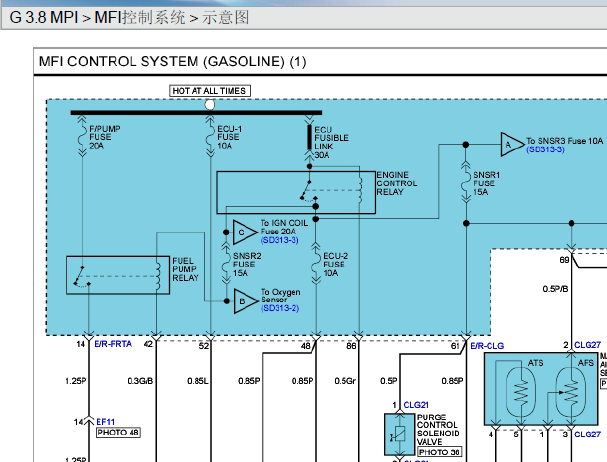Screen dimensions: 607x462
Task: Click the CLG27 link below the AFS sensor
Action: (x=587, y=434)
